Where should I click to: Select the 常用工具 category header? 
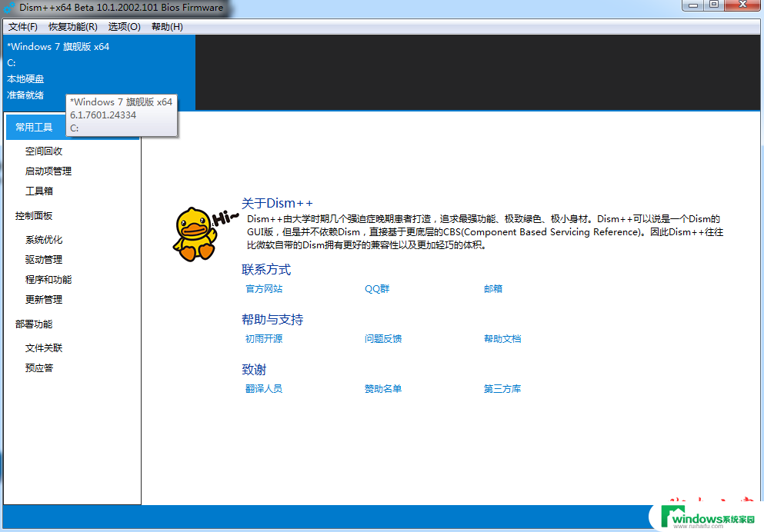pyautogui.click(x=73, y=127)
